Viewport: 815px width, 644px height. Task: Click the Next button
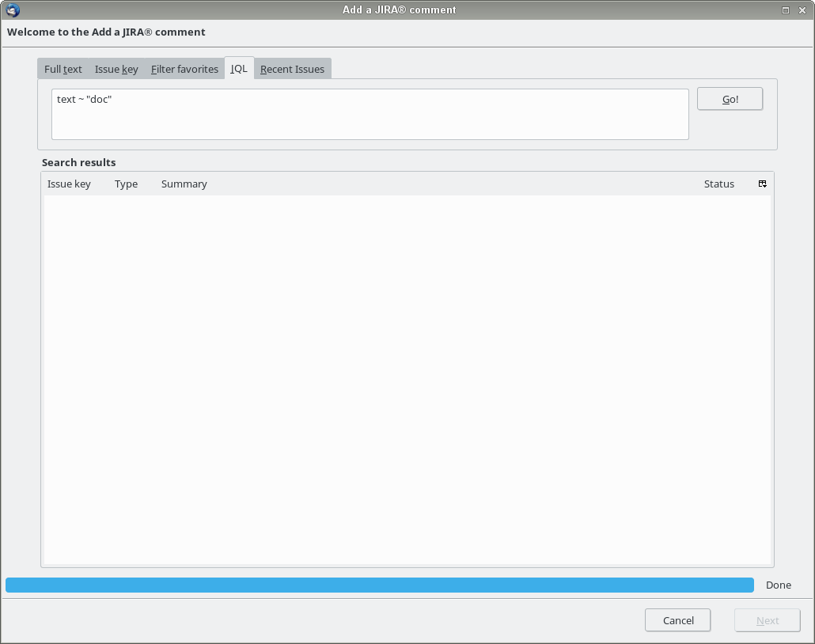(768, 620)
